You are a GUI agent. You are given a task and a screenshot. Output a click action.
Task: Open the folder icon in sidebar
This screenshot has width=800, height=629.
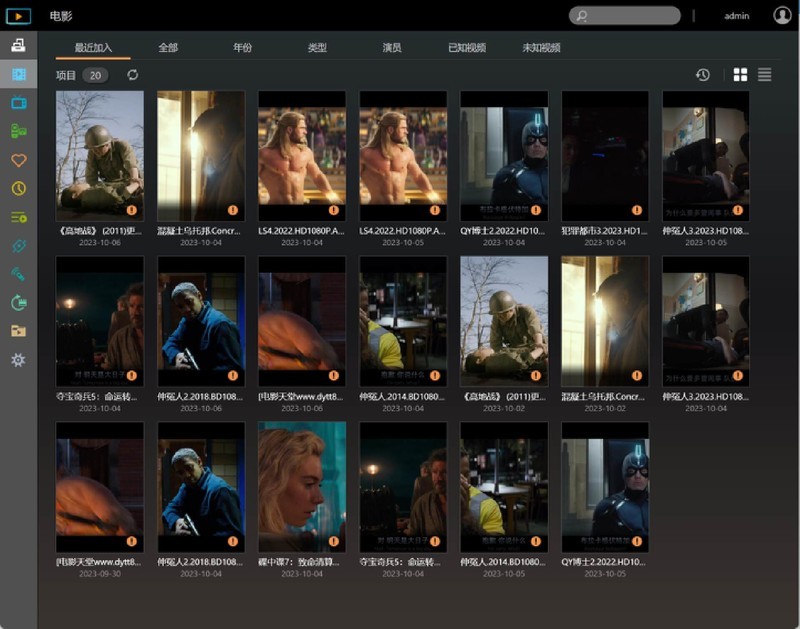coord(18,331)
